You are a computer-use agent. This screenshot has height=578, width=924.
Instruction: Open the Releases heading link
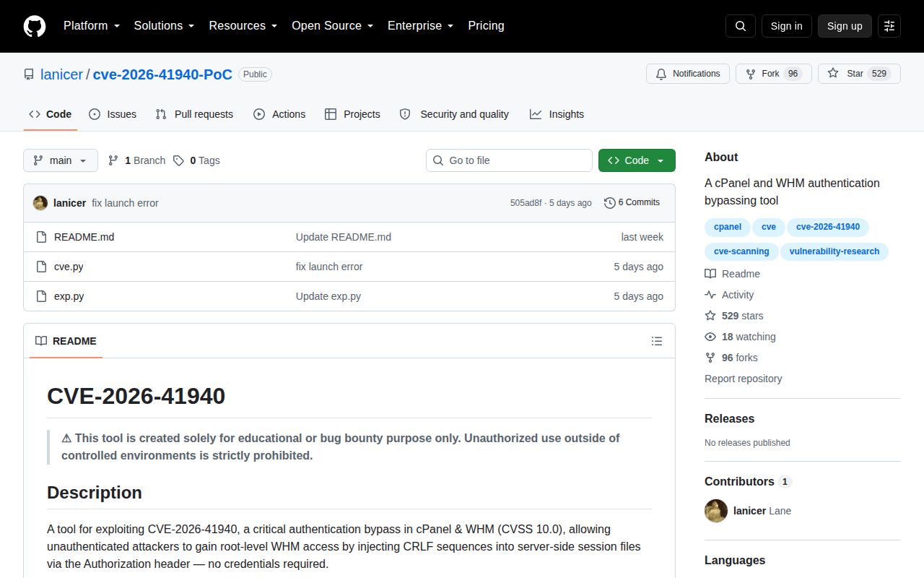729,419
